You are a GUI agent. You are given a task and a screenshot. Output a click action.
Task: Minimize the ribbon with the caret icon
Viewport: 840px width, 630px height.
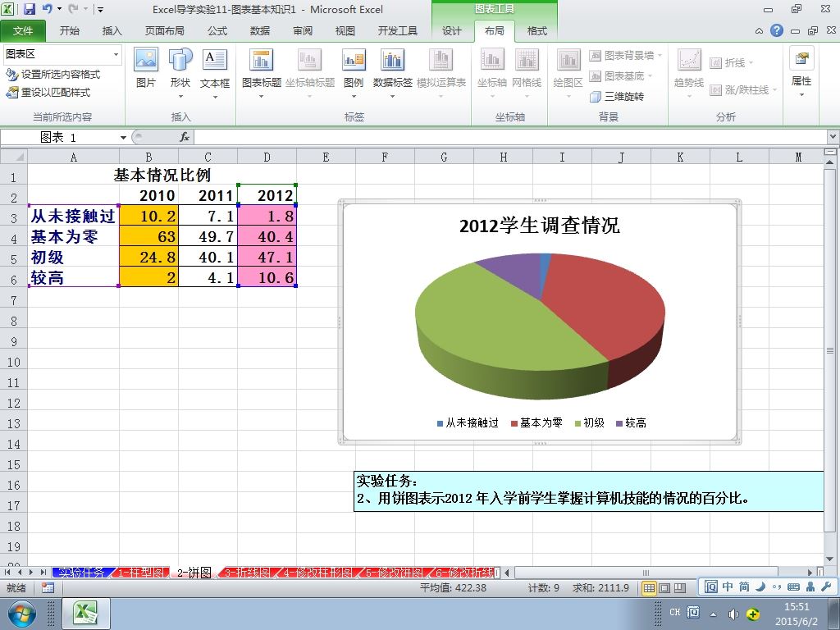759,31
